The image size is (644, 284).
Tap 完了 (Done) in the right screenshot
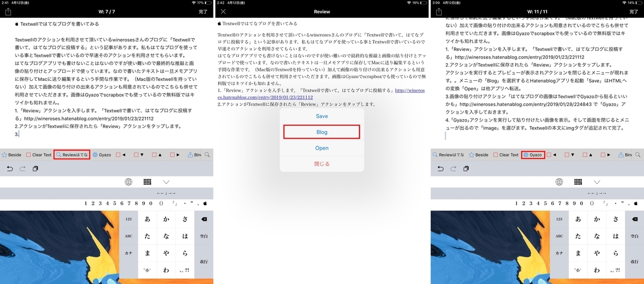[x=634, y=11]
